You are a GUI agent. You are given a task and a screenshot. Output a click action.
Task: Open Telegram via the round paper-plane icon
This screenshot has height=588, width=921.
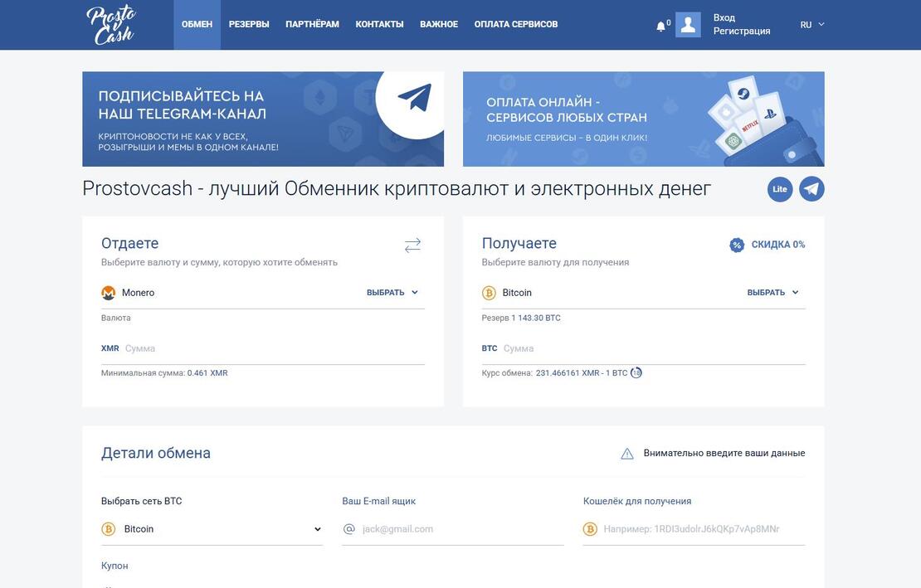[811, 189]
